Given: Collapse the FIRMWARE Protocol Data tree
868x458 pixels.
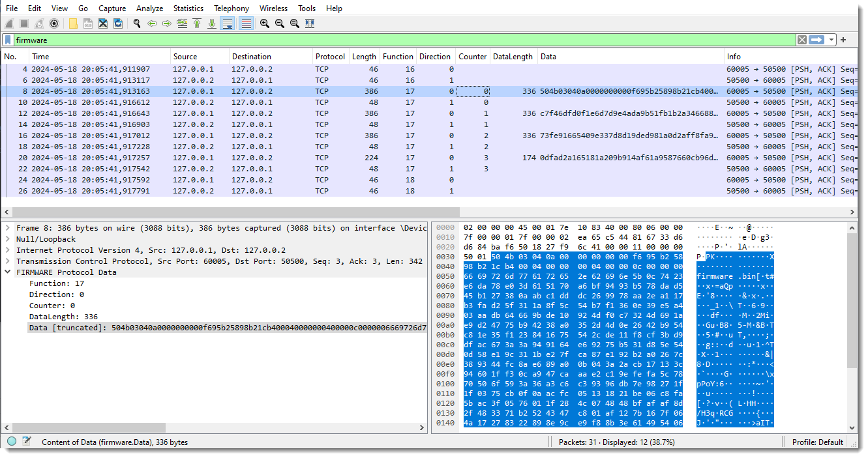Looking at the screenshot, I should [7, 272].
